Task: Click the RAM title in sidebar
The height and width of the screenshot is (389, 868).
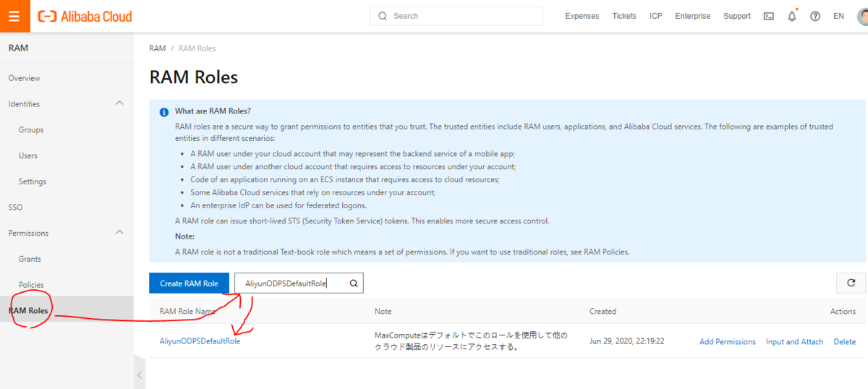Action: point(18,48)
